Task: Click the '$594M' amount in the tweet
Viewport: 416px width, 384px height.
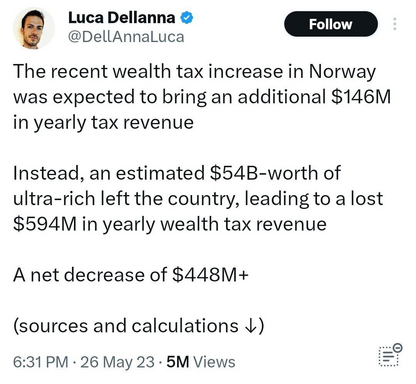Action: pos(45,224)
